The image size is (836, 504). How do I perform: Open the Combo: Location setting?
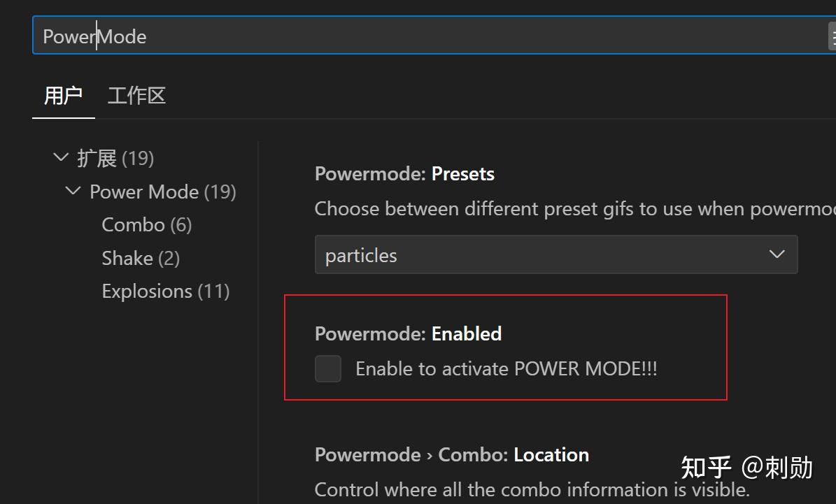pos(451,454)
